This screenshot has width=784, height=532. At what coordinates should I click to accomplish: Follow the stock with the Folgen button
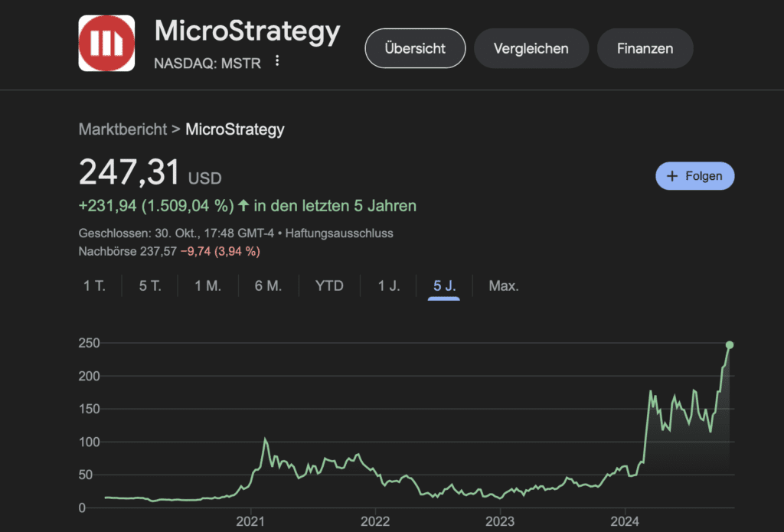click(x=695, y=176)
